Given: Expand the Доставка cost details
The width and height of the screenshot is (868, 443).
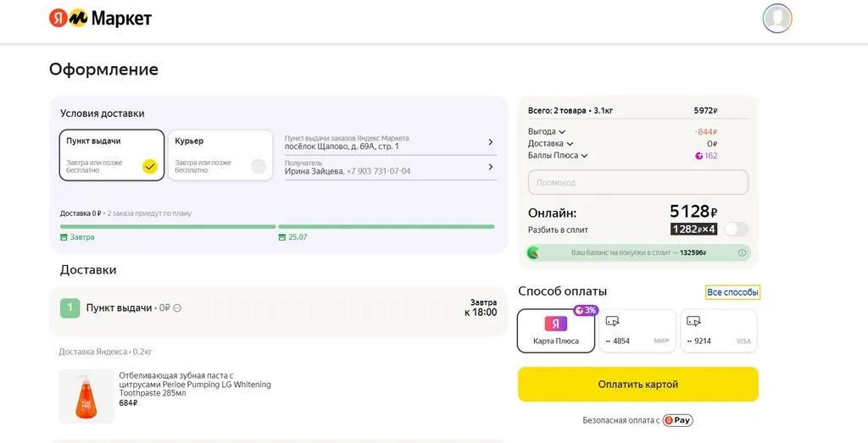Looking at the screenshot, I should [x=551, y=144].
